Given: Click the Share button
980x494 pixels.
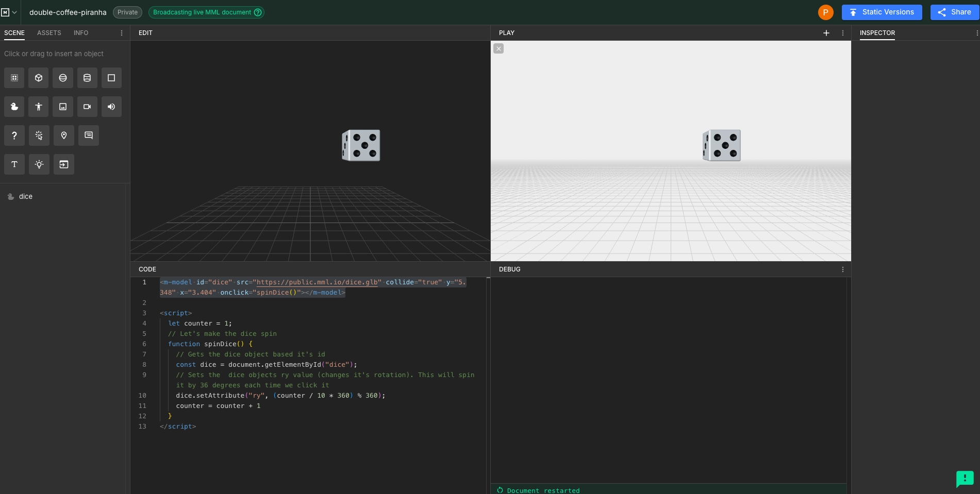Looking at the screenshot, I should [954, 12].
